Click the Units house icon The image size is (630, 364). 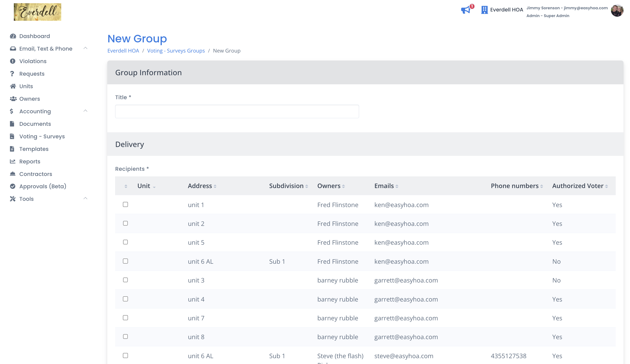pos(13,86)
